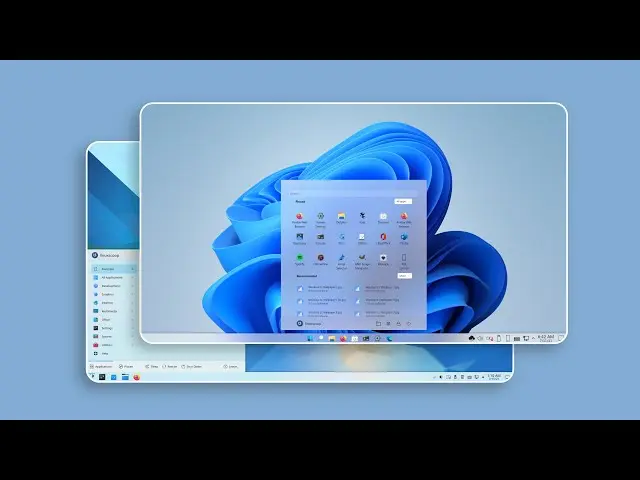Launch the blue VS Code pinned icon
Screen dimensions: 640x480
point(404,237)
